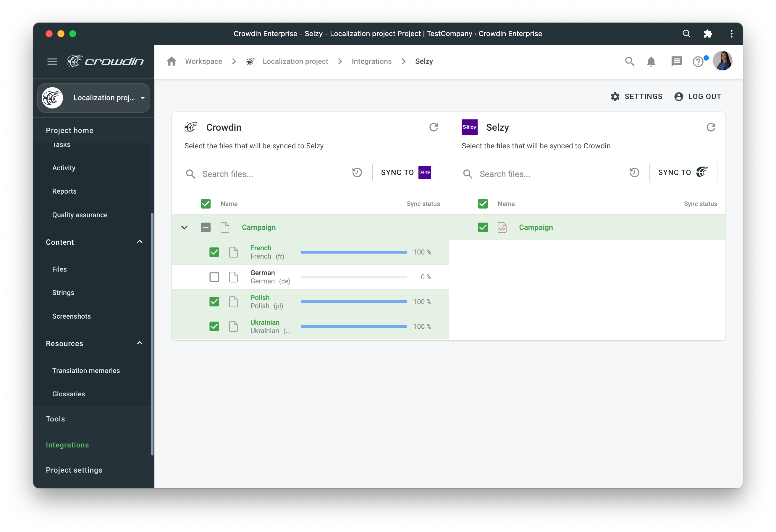The width and height of the screenshot is (776, 532).
Task: Open Translation memories in sidebar
Action: [x=86, y=370]
